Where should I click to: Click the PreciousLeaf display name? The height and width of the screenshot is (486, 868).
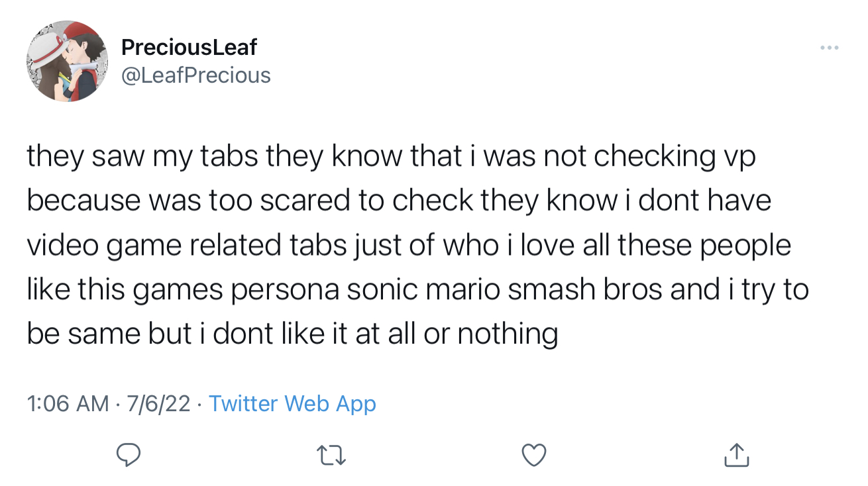point(189,47)
